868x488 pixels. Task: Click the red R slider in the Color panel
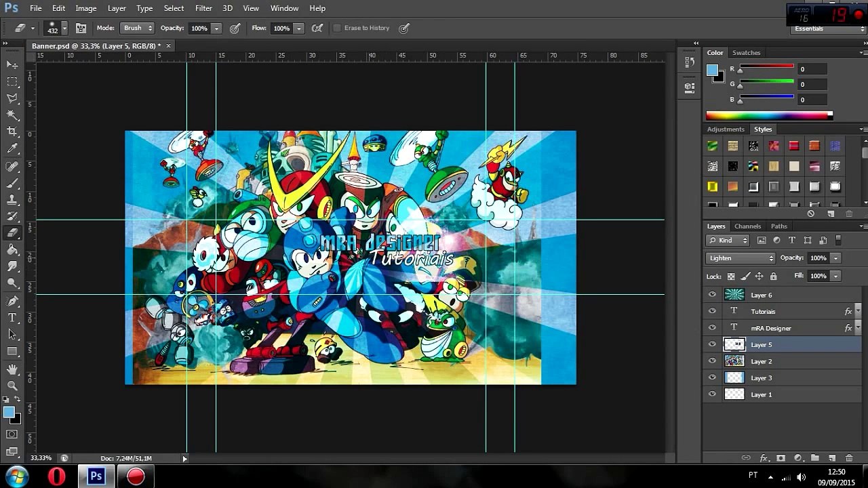click(x=766, y=68)
